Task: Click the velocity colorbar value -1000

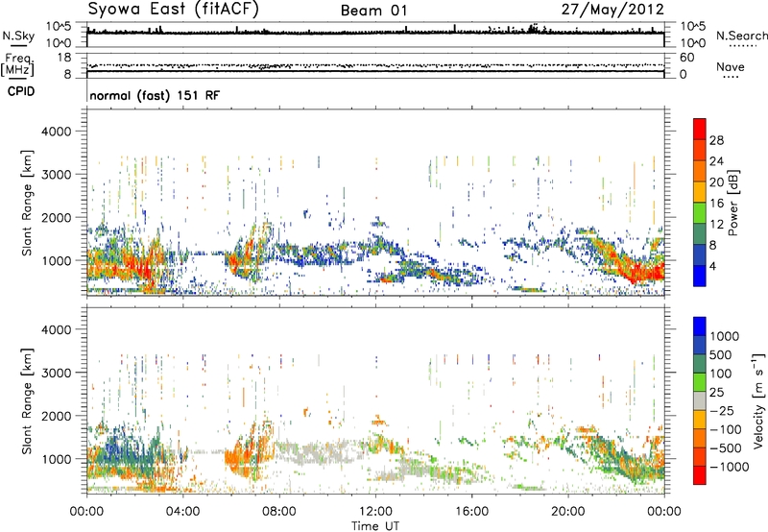Action: pyautogui.click(x=729, y=467)
